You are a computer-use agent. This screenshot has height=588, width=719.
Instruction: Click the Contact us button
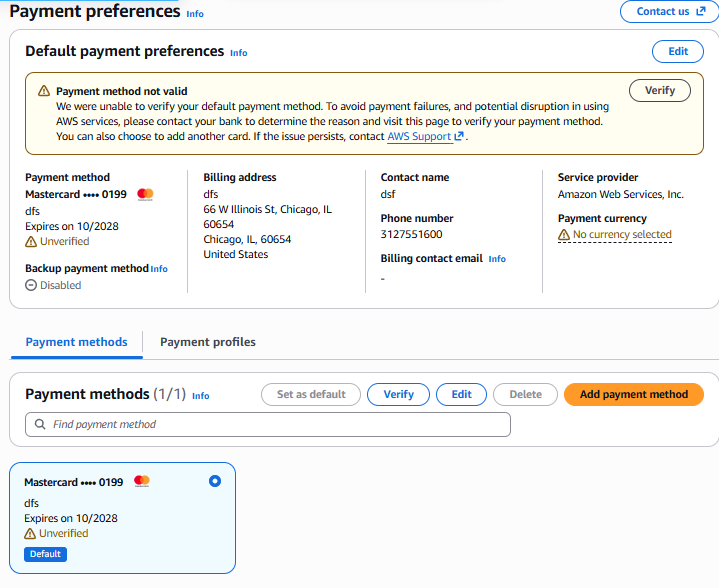point(670,11)
